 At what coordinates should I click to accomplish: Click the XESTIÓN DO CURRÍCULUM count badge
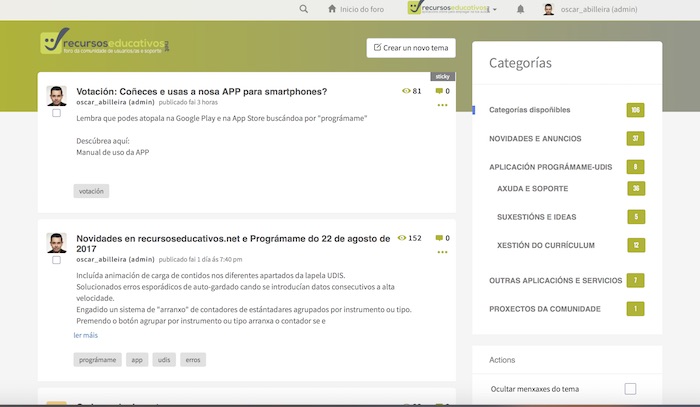pyautogui.click(x=635, y=245)
